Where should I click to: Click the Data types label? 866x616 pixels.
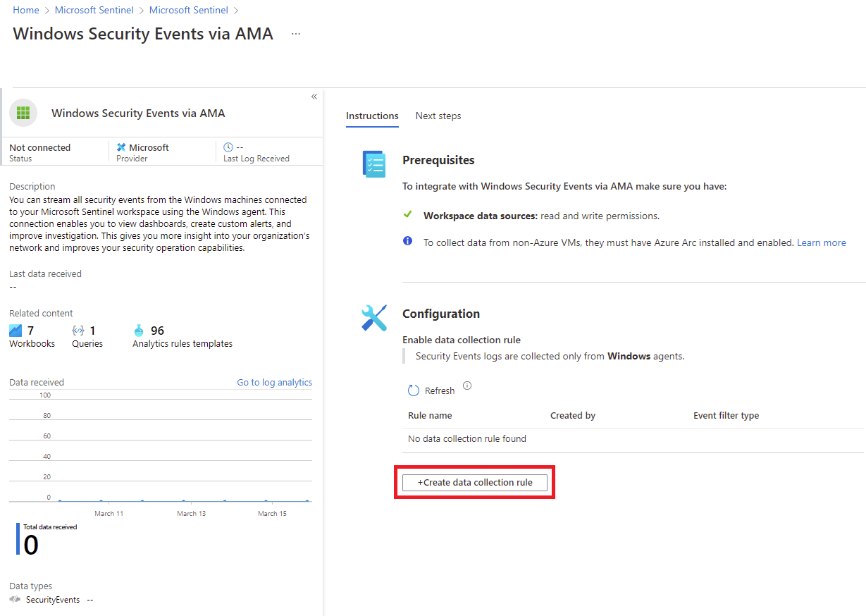[x=31, y=586]
